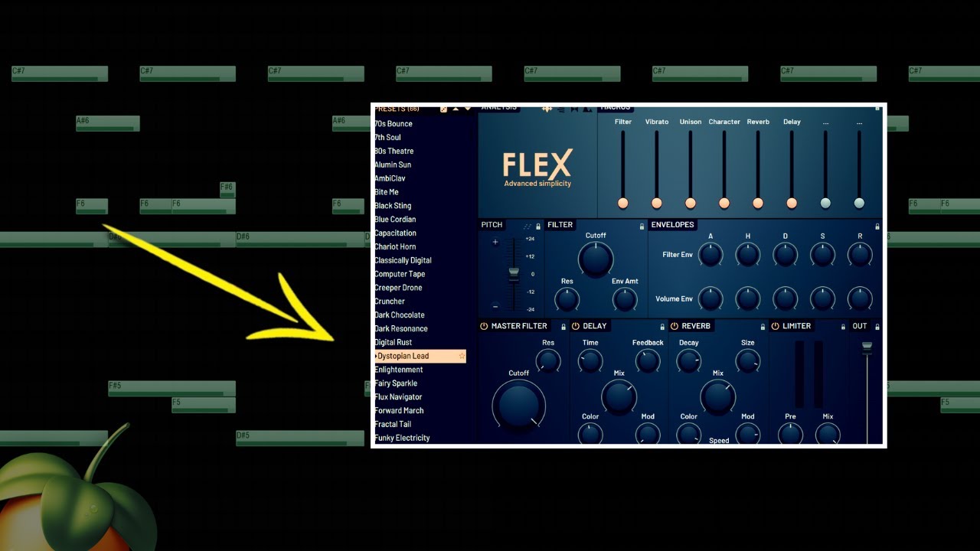Click the Filter macro slider handle
Viewport: 980px width, 551px height.
point(623,203)
